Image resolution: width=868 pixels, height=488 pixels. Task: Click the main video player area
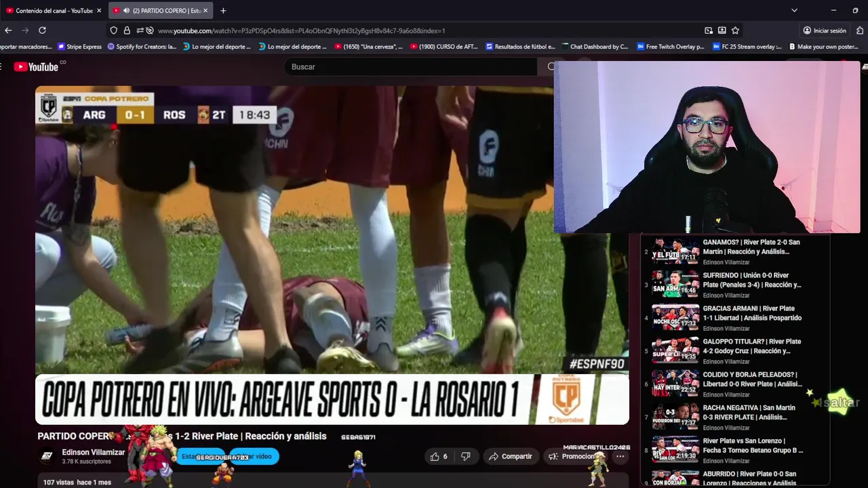[332, 255]
